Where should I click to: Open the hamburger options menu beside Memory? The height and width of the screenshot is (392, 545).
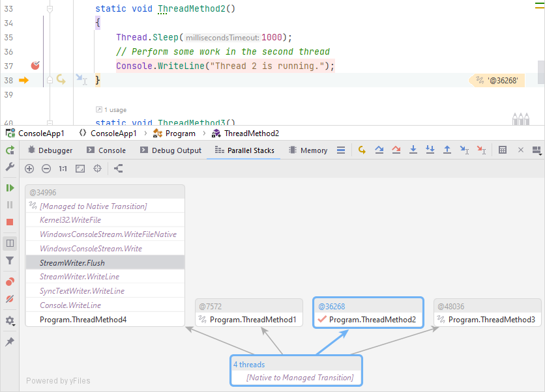pyautogui.click(x=341, y=150)
